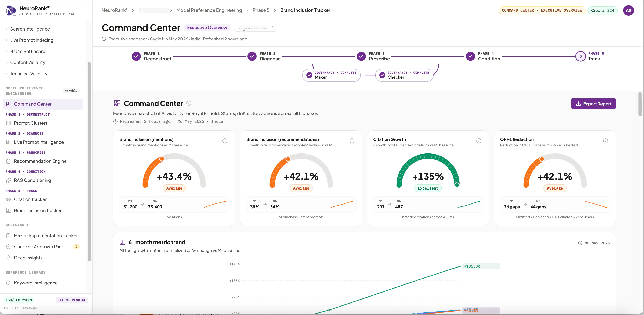
Task: Open Deep Insights via the lightbulb icon
Action: (8, 258)
